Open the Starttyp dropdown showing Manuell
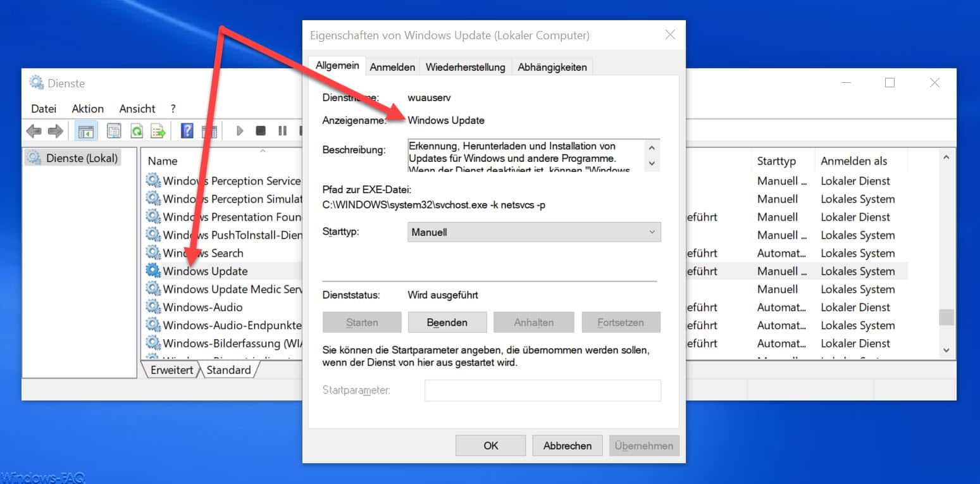The width and height of the screenshot is (980, 484). (534, 232)
